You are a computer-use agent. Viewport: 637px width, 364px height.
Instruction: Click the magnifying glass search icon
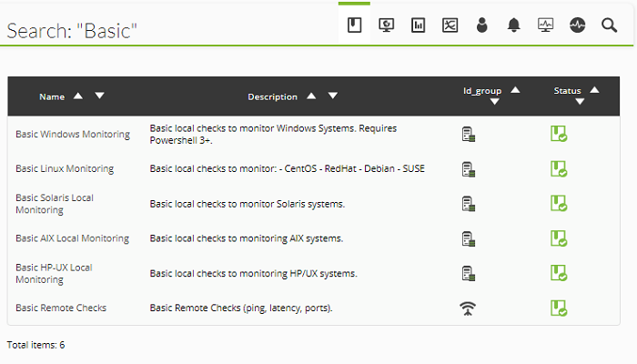coord(609,25)
